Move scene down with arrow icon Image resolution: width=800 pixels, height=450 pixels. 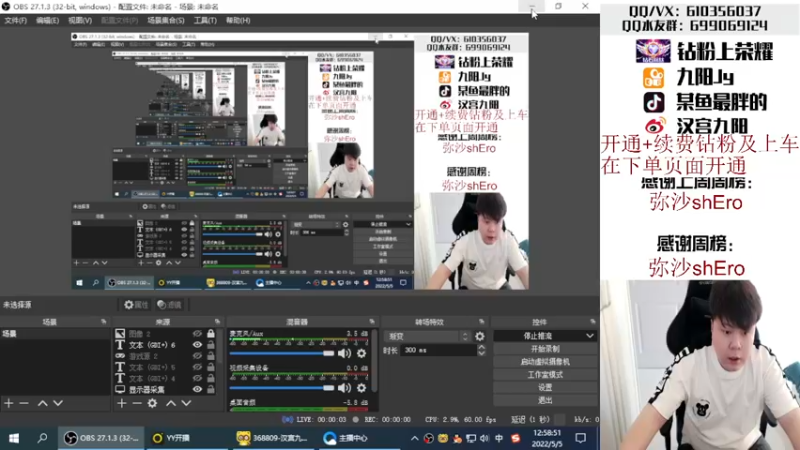[58, 403]
